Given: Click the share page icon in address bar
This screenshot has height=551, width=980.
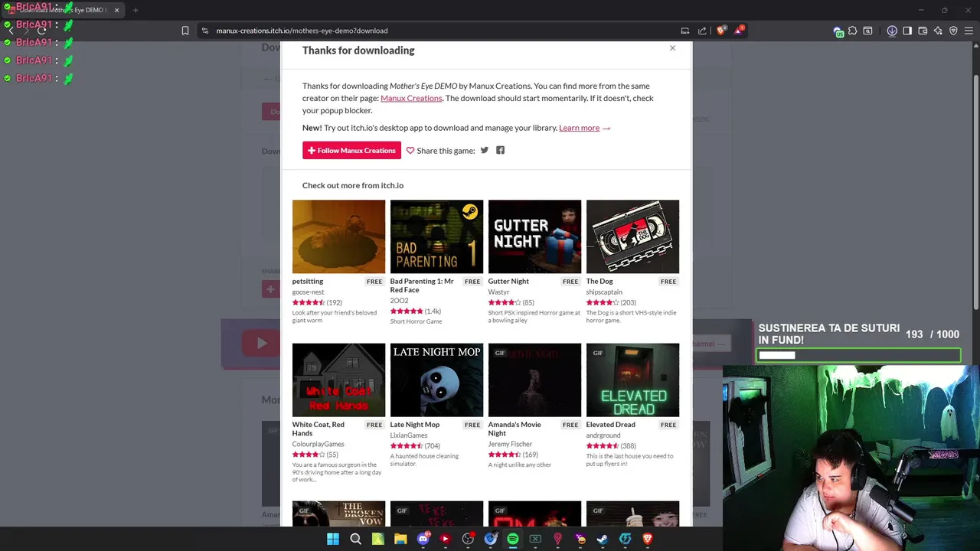Looking at the screenshot, I should [702, 31].
